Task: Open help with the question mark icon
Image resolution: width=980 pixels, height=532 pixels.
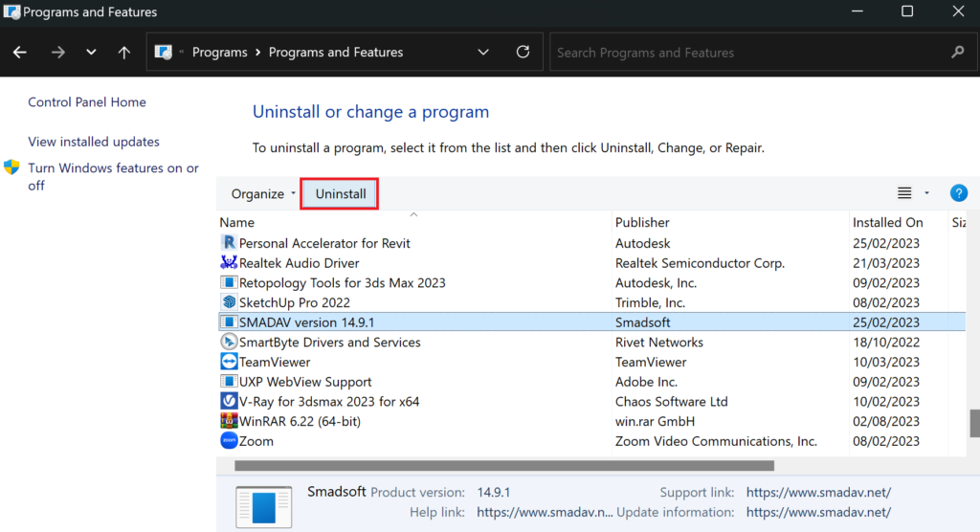Action: pos(959,193)
